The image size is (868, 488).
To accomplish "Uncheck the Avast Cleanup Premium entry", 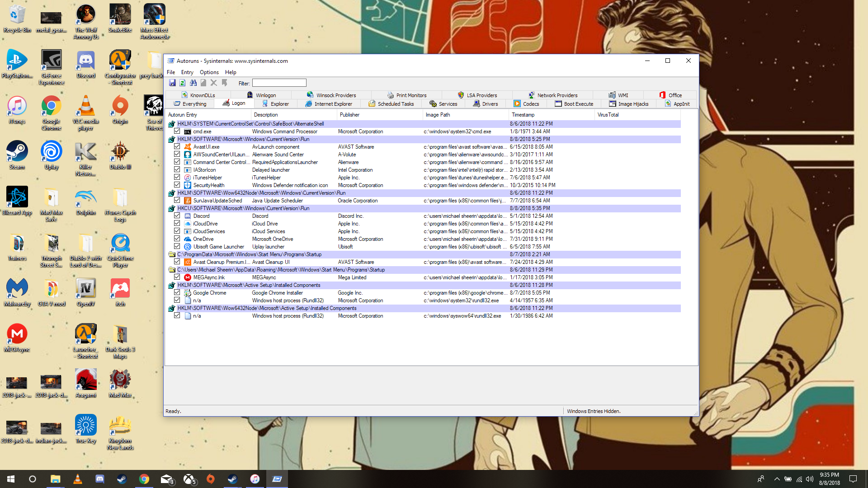I will [177, 262].
